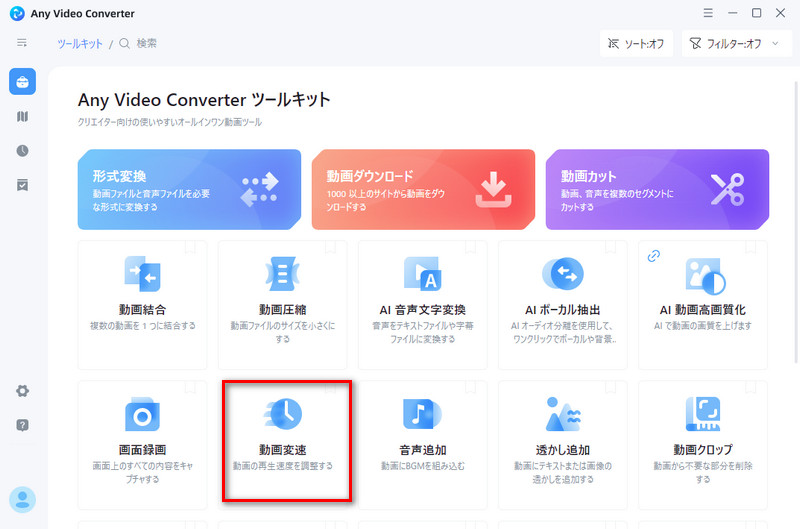Bookmark the 音声追加 card
This screenshot has width=800, height=529.
pos(470,388)
